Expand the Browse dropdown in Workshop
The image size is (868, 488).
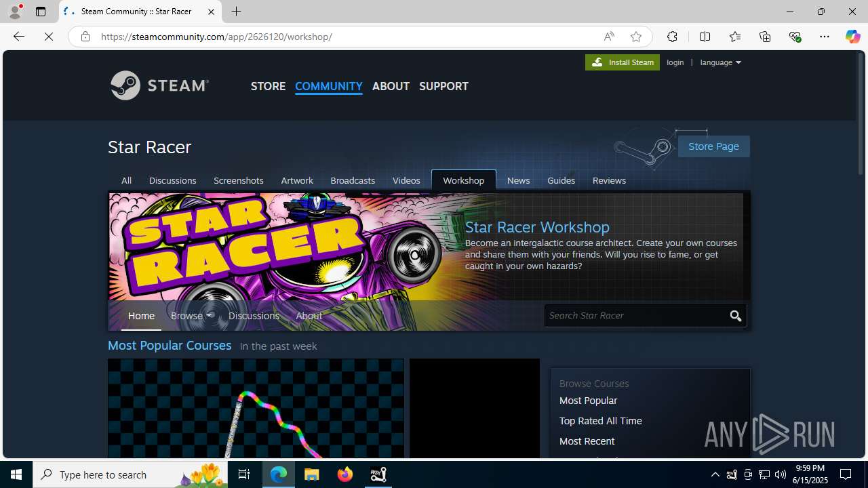pyautogui.click(x=192, y=316)
